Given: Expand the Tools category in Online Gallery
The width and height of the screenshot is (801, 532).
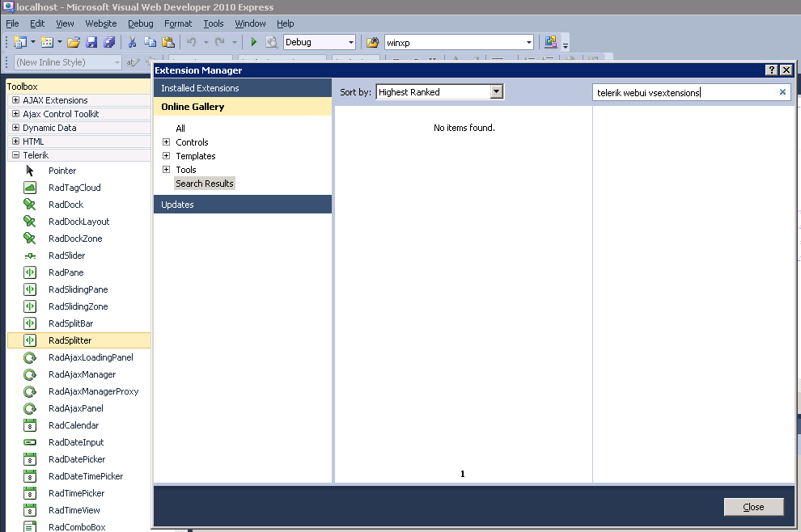Looking at the screenshot, I should point(166,170).
